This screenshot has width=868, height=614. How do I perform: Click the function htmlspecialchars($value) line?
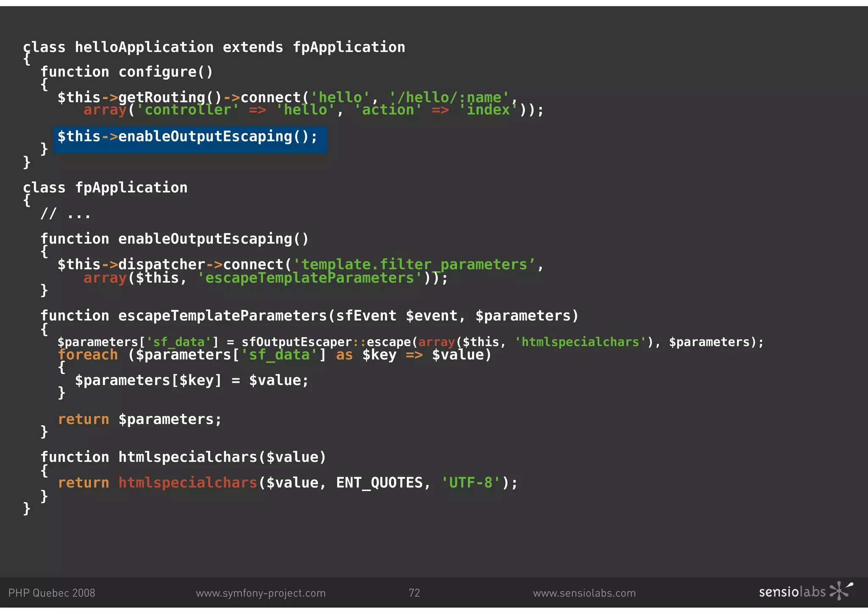(x=183, y=457)
